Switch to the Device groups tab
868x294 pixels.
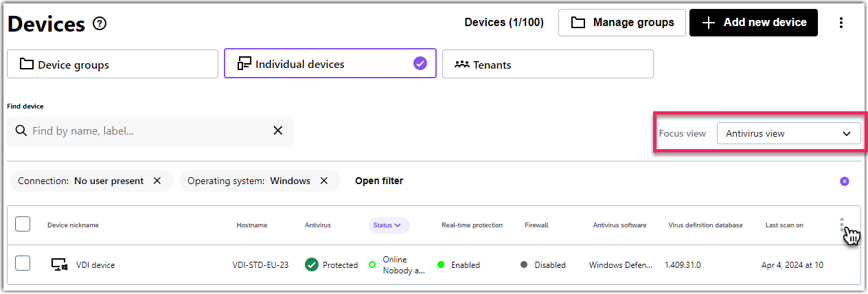click(113, 64)
